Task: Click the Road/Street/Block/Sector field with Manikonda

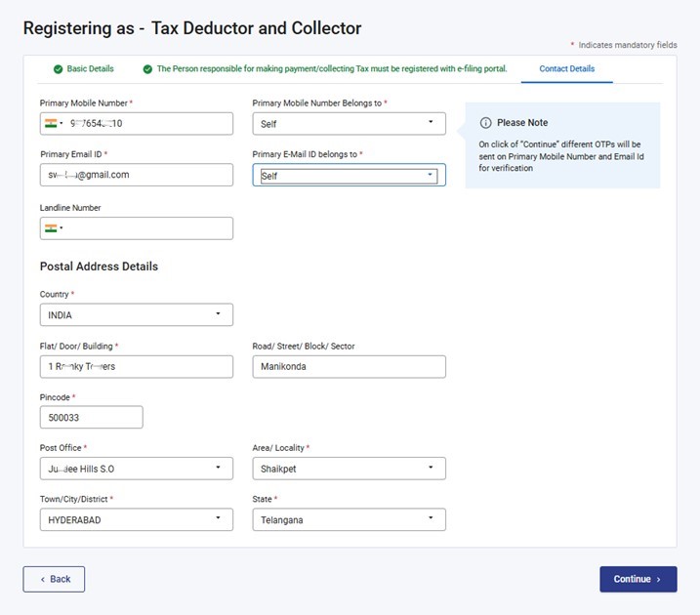Action: pyautogui.click(x=349, y=366)
